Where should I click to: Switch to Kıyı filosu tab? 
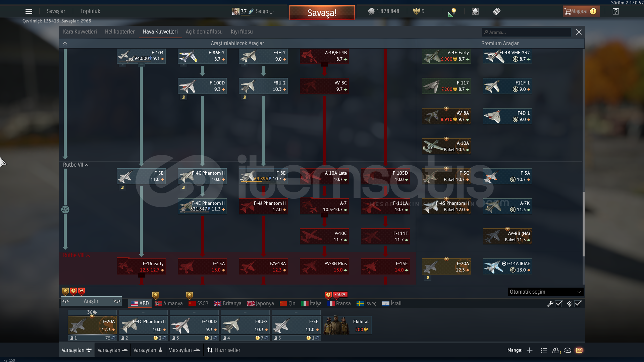pos(242,32)
